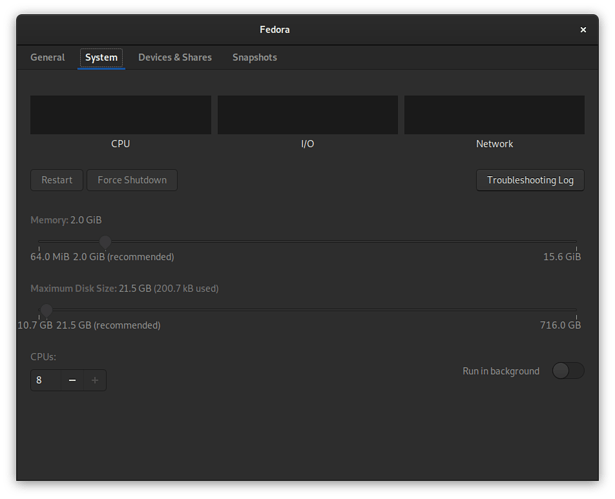The height and width of the screenshot is (499, 615).
Task: Close the Fedora properties window
Action: tap(583, 30)
